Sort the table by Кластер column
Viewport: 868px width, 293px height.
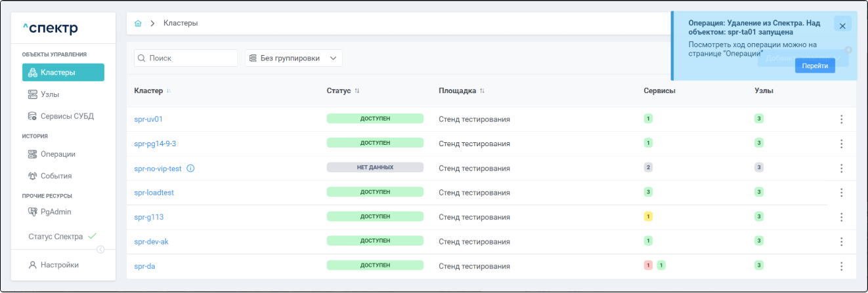point(169,90)
